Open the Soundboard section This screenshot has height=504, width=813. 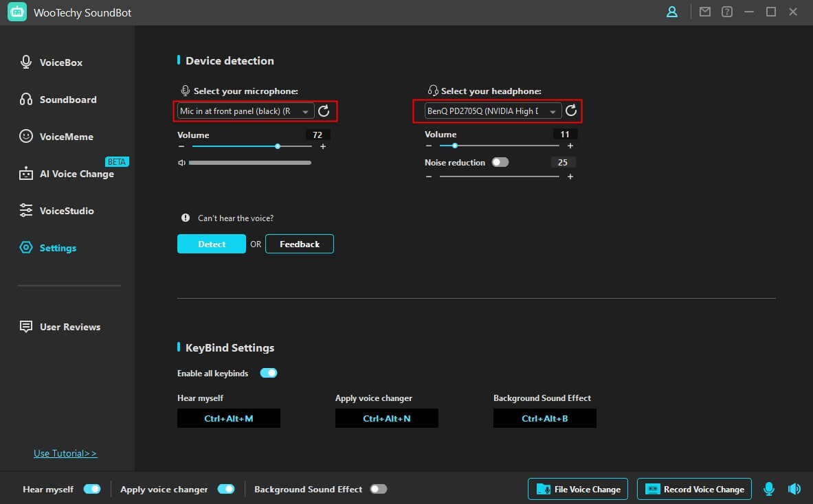pyautogui.click(x=68, y=100)
